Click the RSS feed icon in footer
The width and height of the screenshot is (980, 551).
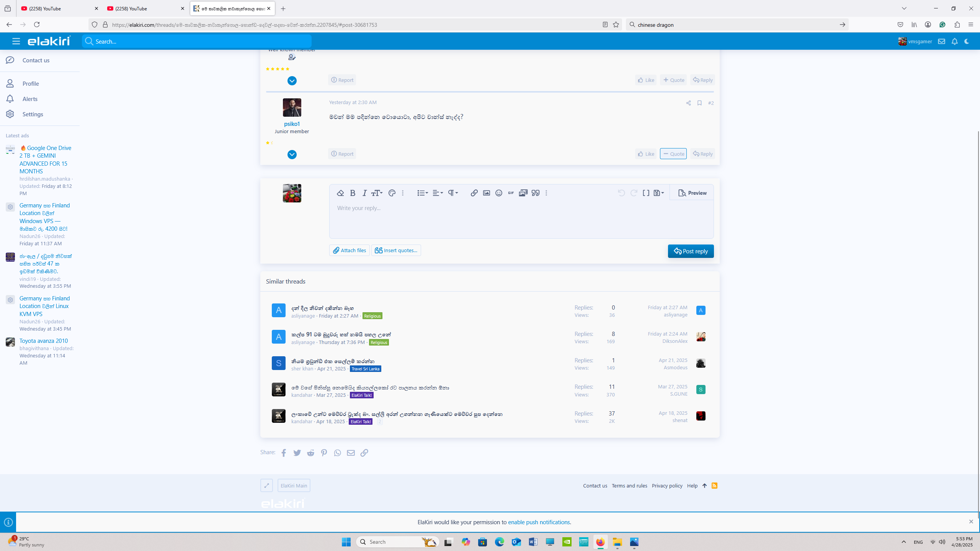tap(714, 486)
